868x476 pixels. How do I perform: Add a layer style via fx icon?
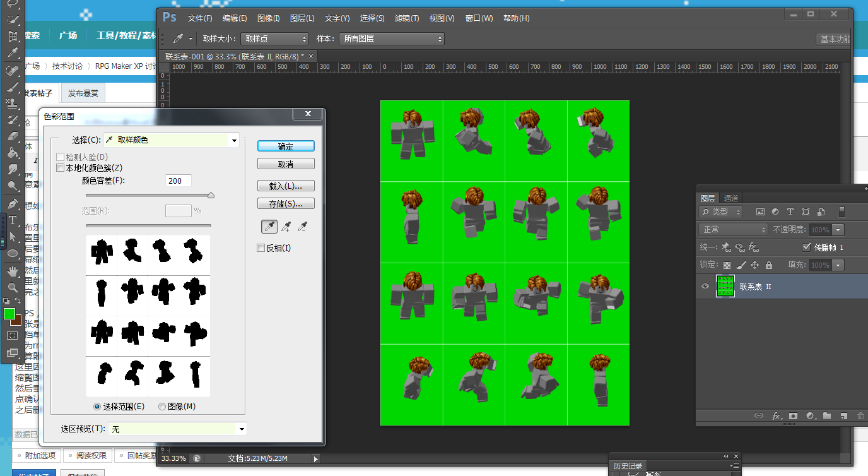pyautogui.click(x=777, y=417)
